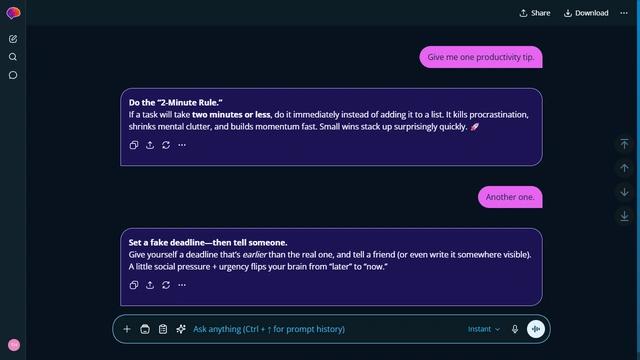Start dictation with the microphone icon
Image resolution: width=640 pixels, height=360 pixels.
515,329
